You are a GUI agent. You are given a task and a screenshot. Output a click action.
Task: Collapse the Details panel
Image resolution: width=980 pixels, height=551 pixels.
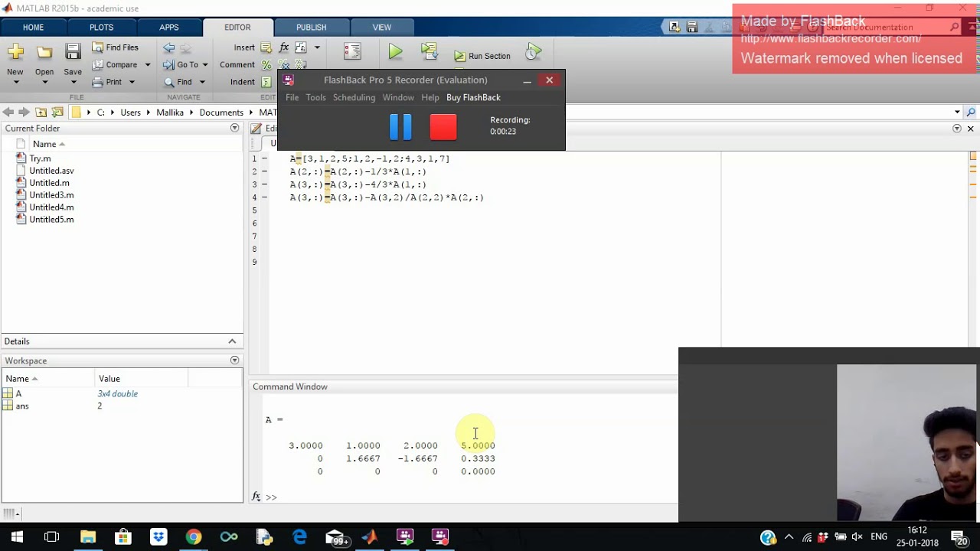point(232,341)
